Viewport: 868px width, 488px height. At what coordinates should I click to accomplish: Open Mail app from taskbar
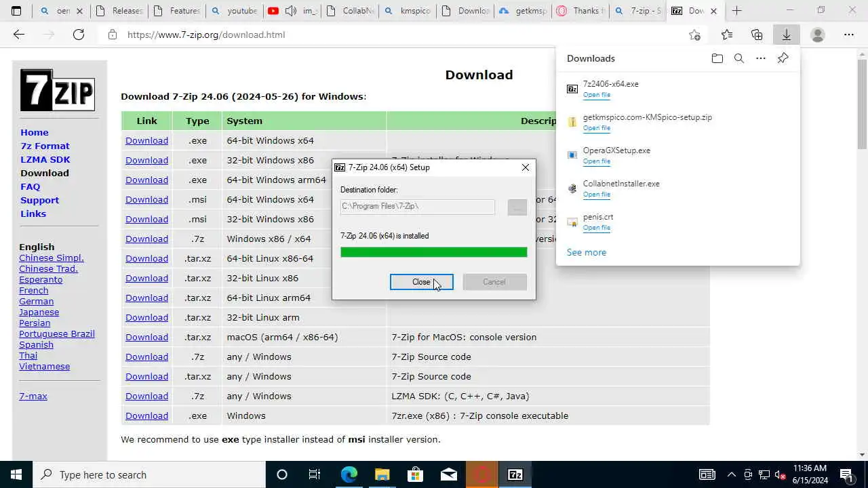(x=448, y=474)
